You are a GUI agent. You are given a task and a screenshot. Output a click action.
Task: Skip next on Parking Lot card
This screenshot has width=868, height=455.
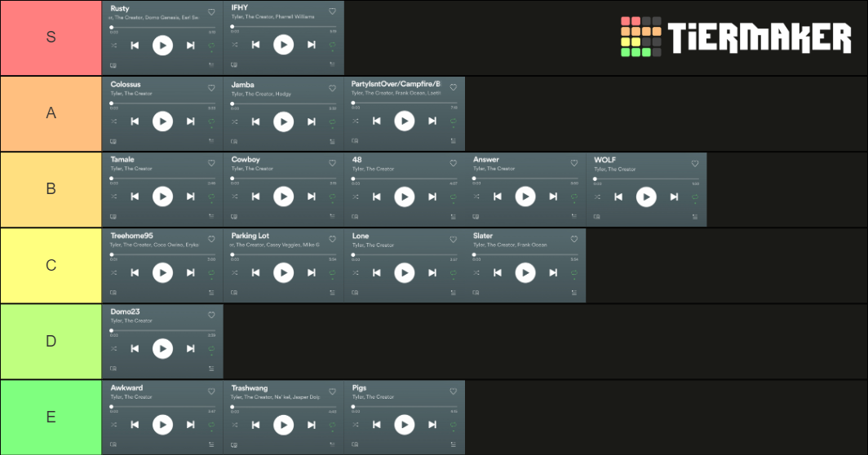pos(312,272)
